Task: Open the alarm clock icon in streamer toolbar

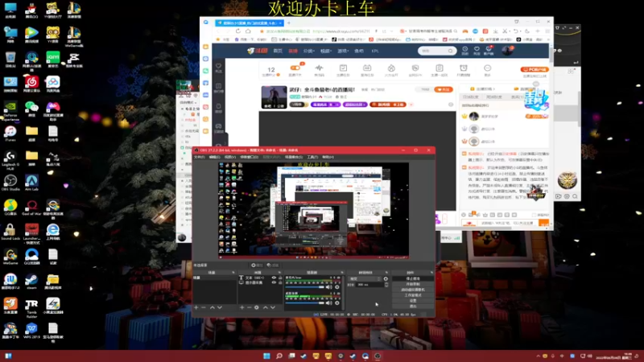Action: point(464,68)
